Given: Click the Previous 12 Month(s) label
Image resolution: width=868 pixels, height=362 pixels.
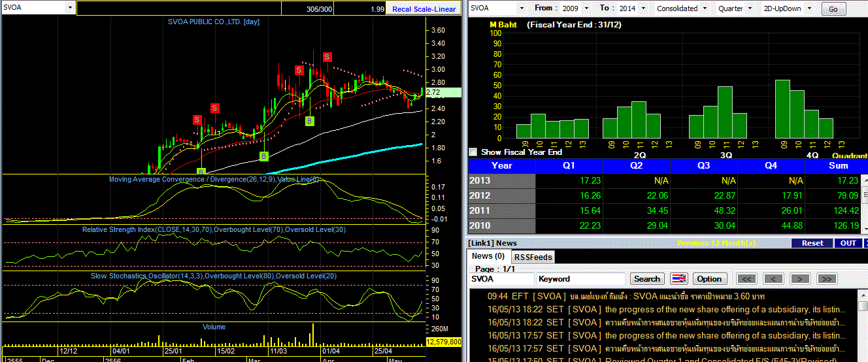Looking at the screenshot, I should 716,243.
